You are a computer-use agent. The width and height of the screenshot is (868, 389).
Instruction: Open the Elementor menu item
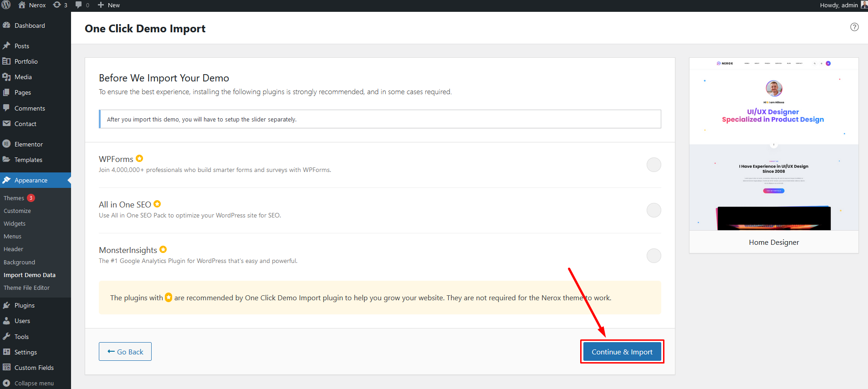pos(36,144)
